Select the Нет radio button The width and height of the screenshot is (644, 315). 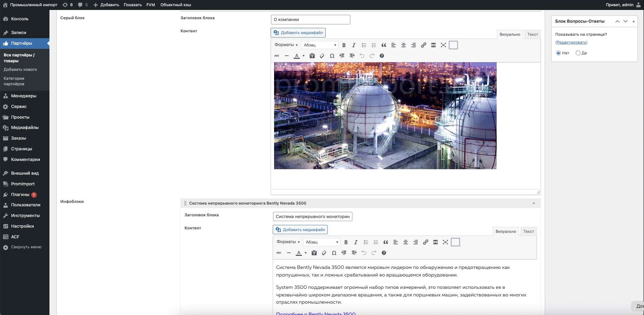point(558,53)
